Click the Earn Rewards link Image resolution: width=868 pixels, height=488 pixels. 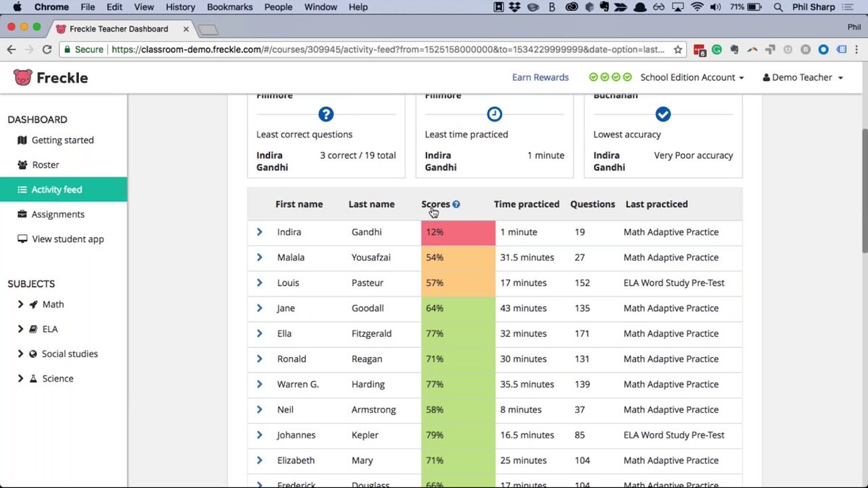pyautogui.click(x=540, y=77)
